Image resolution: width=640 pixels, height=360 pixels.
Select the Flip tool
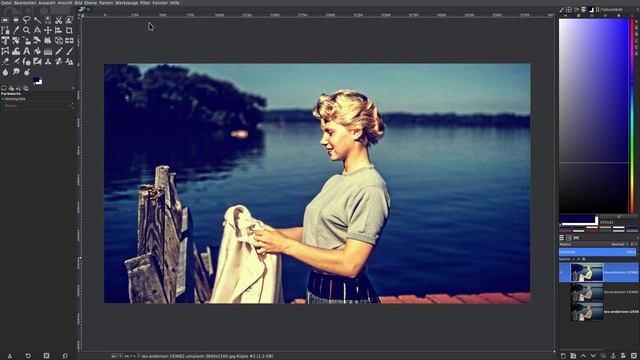point(69,40)
